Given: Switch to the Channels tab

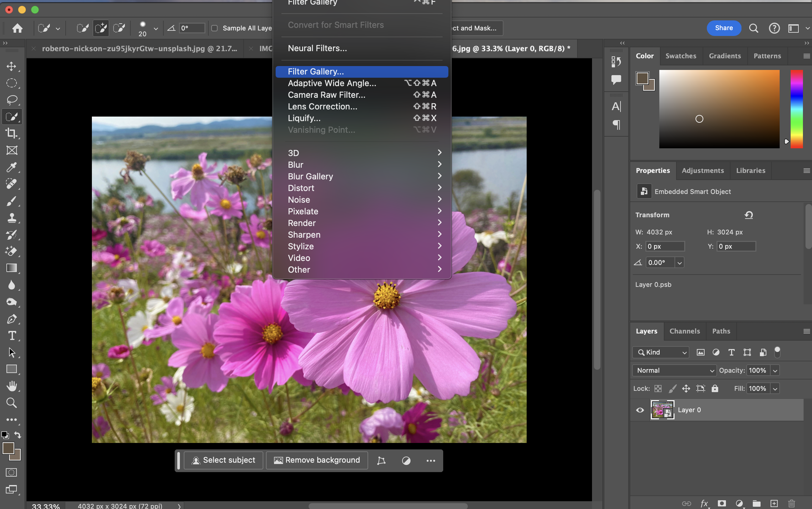Looking at the screenshot, I should click(x=685, y=331).
